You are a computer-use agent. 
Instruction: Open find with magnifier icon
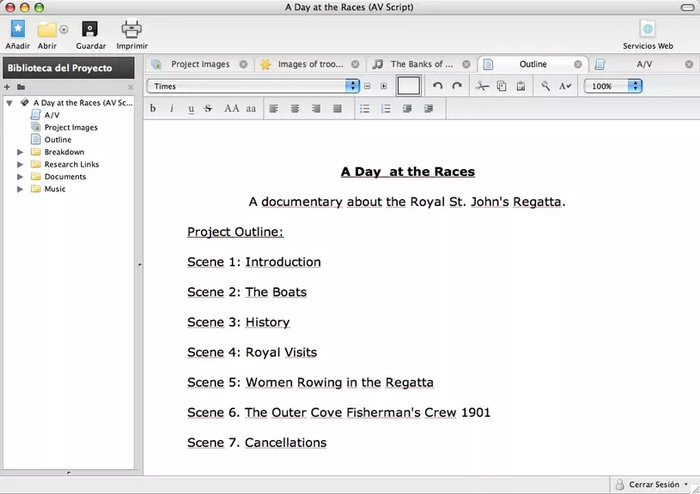tap(545, 86)
